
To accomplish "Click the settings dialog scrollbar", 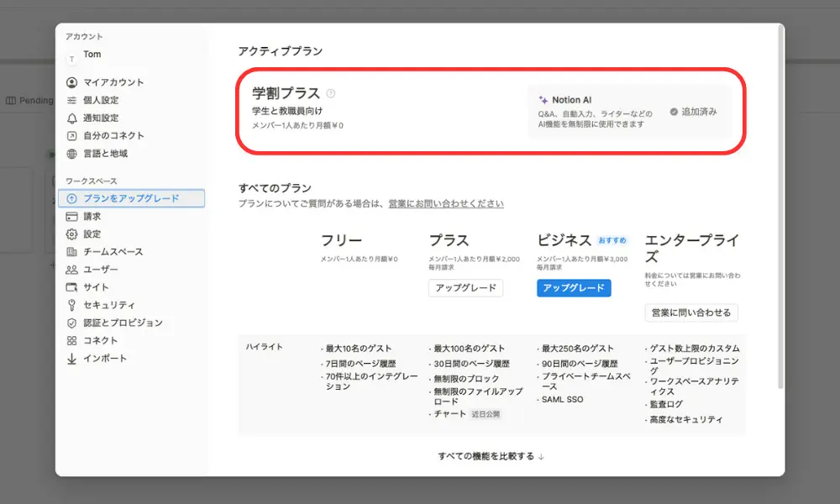I will point(780,206).
